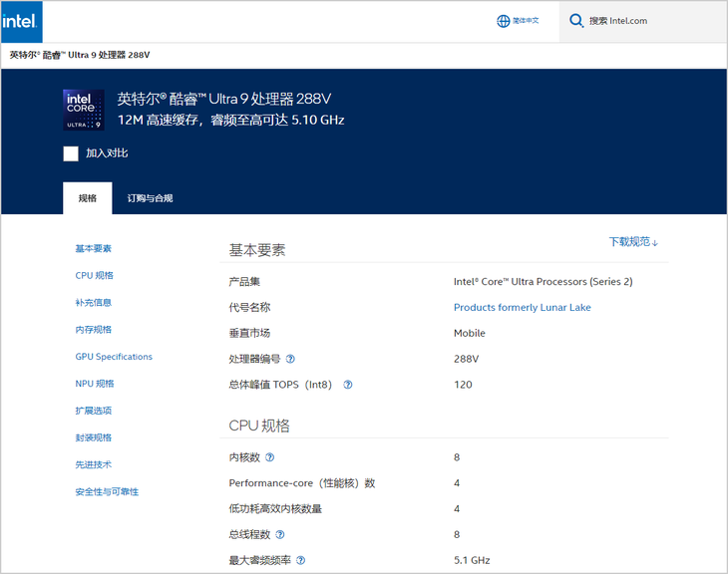Click 下载规范 download link
This screenshot has height=574, width=728.
(x=633, y=242)
